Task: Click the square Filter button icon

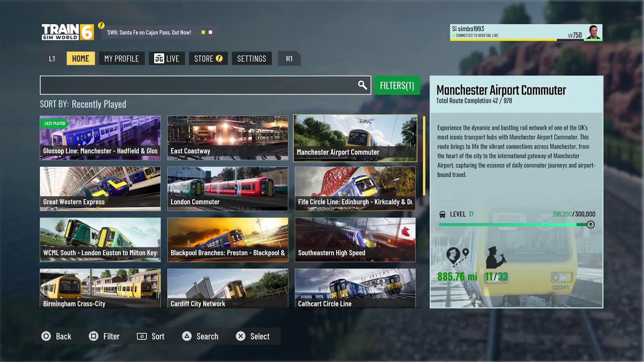Action: click(94, 336)
